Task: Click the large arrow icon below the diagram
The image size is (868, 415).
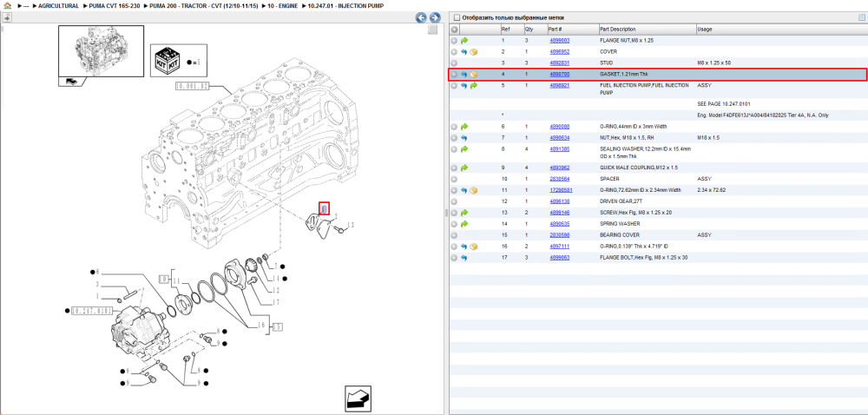Action: (x=358, y=399)
